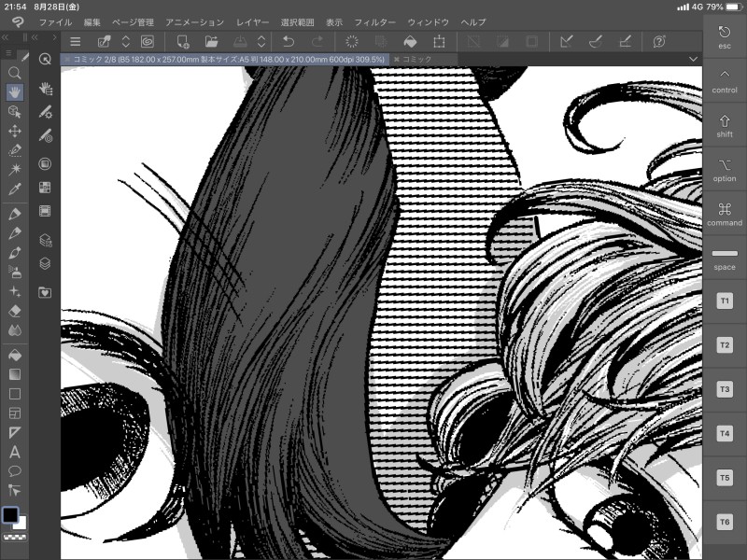Tap the T1 shortcut key
This screenshot has width=747, height=560.
pos(725,301)
